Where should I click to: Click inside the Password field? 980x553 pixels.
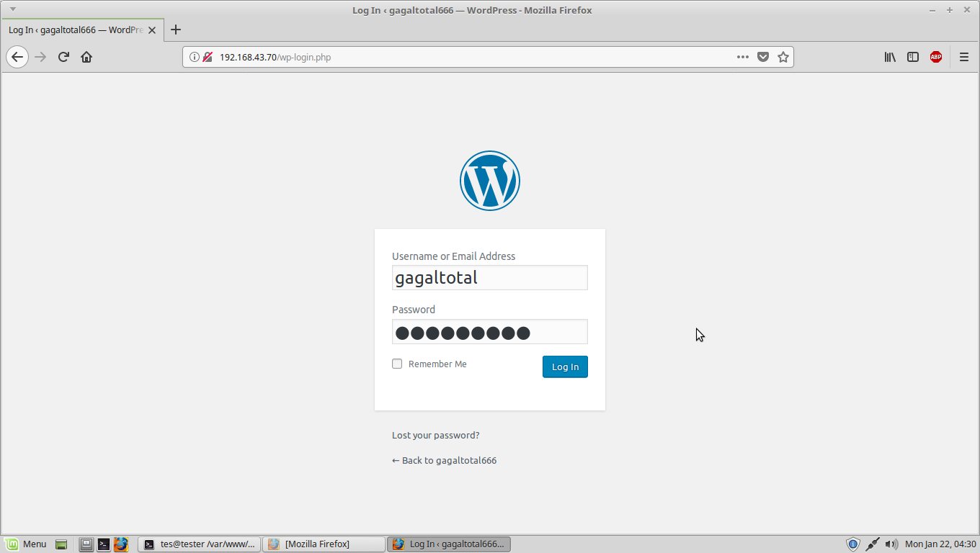click(x=489, y=332)
